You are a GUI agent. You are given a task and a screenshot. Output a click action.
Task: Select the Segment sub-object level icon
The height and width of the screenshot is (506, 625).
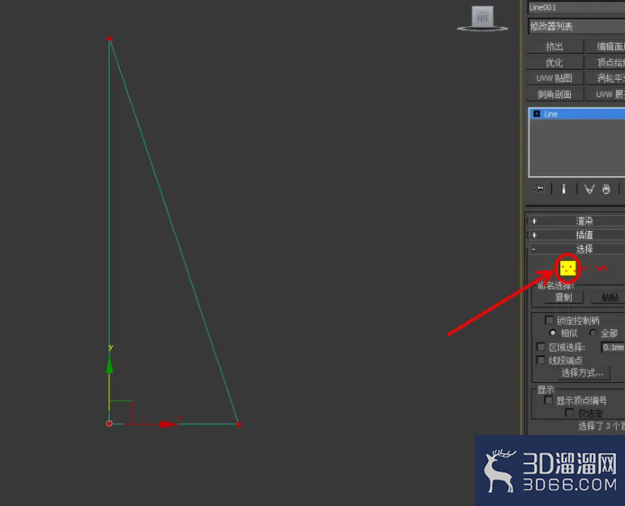pyautogui.click(x=586, y=268)
